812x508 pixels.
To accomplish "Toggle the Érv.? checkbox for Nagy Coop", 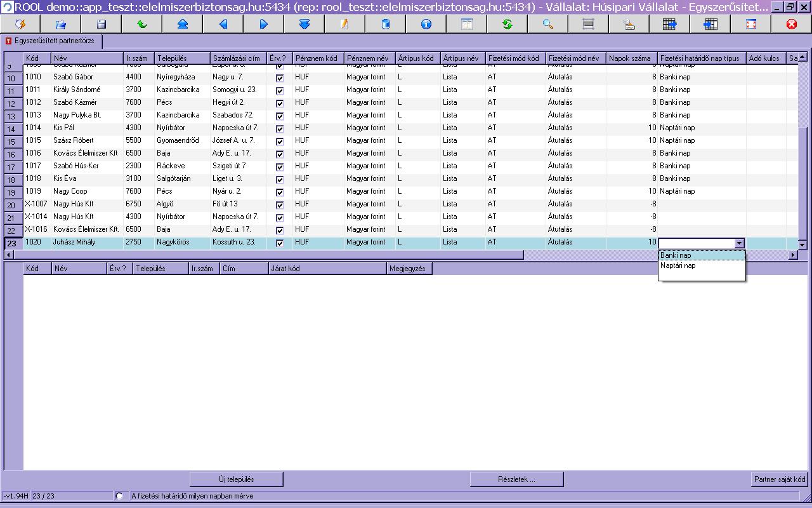I will pos(280,192).
